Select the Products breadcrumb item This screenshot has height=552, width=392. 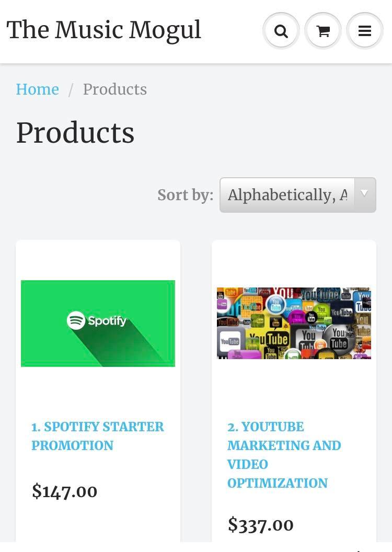[114, 89]
